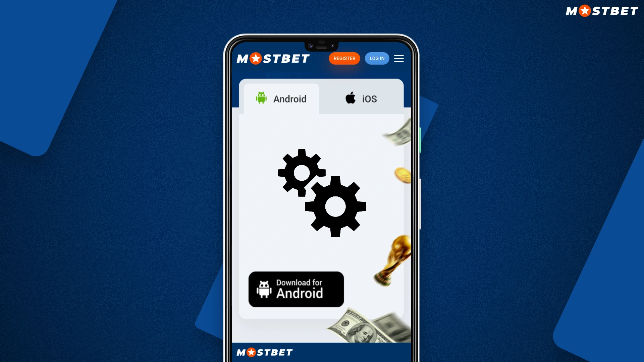Click the Android robot icon tab
Viewport: 644px width, 362px height.
(261, 98)
